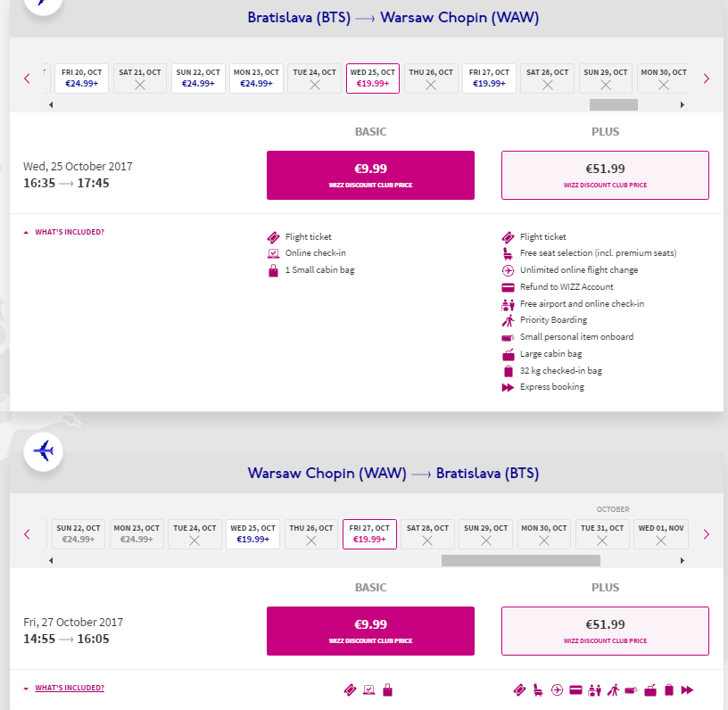Show later outbound dates with pink right chevron
728x710 pixels.
point(707,78)
